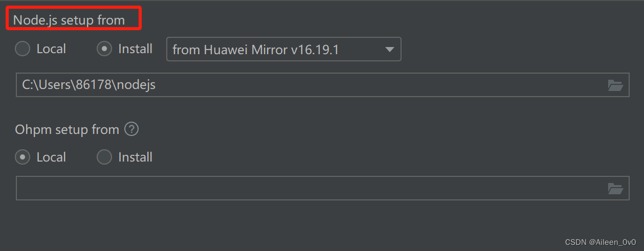Image resolution: width=644 pixels, height=251 pixels.
Task: Browse folder for Node.js install path
Action: pyautogui.click(x=615, y=85)
